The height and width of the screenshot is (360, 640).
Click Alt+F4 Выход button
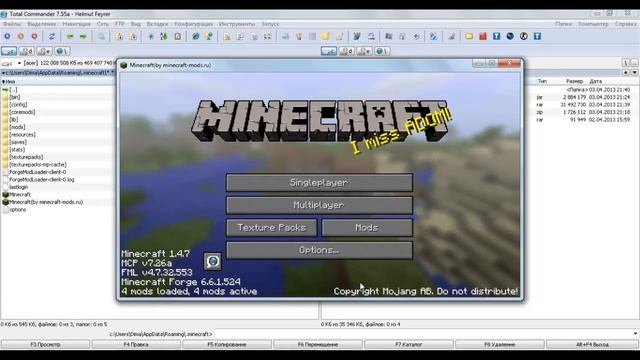click(592, 344)
